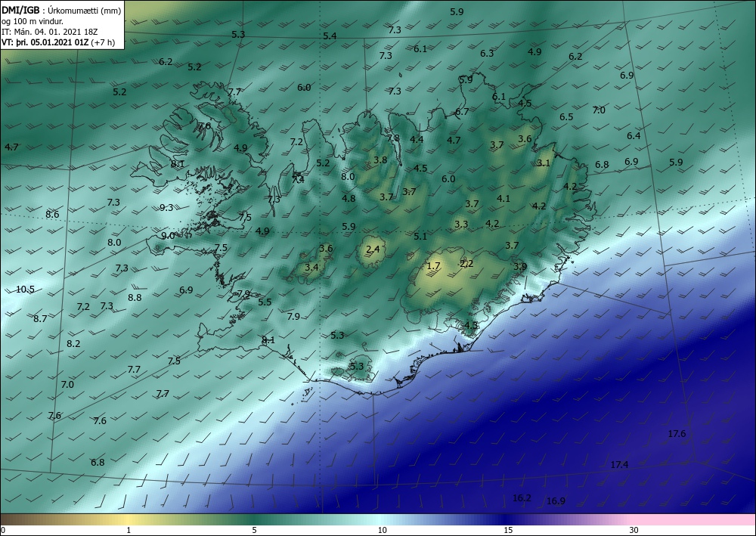Click legend label '10' on color scale
This screenshot has height=536, width=756.
[x=382, y=530]
